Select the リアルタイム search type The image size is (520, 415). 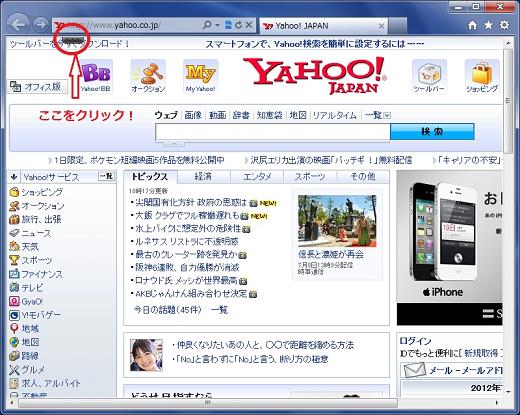(335, 115)
